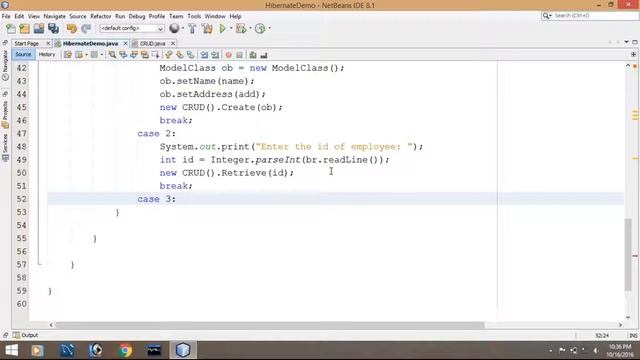Click the Find Selection magnifier icon
The image size is (640, 360).
pos(112,55)
